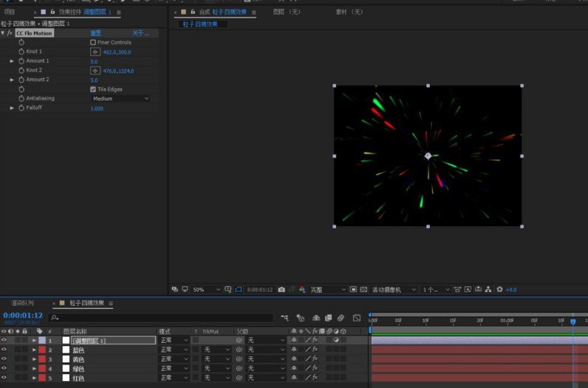Enable the Finer Controls checkbox
588x388 pixels.
coord(93,42)
